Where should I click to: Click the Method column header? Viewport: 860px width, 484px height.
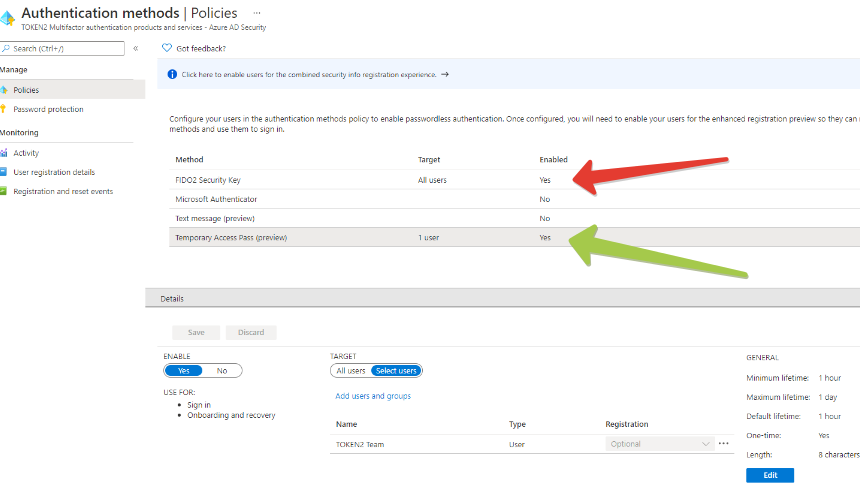click(189, 160)
